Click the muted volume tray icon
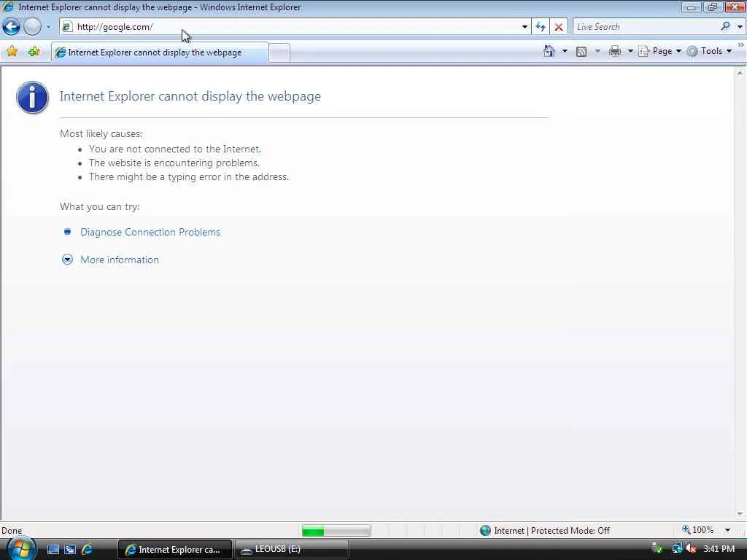The width and height of the screenshot is (747, 560). point(691,549)
